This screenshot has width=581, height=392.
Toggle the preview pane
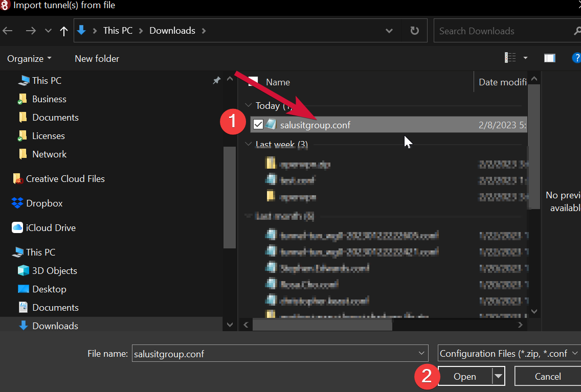(x=549, y=58)
